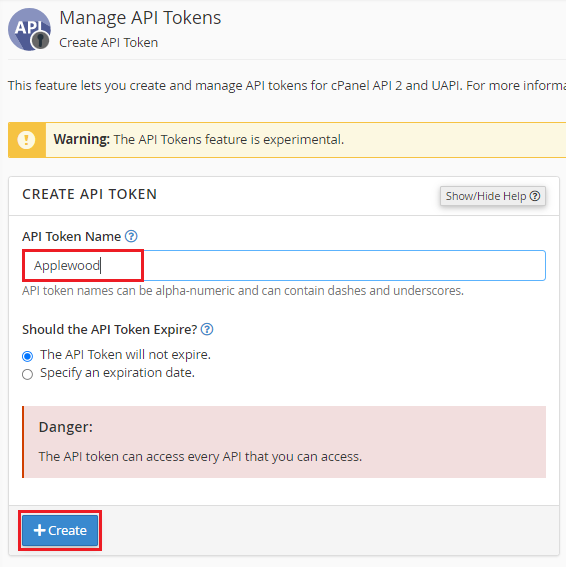Image resolution: width=566 pixels, height=567 pixels.
Task: Click the 'Should the API Token Expire?' label
Action: coord(110,330)
